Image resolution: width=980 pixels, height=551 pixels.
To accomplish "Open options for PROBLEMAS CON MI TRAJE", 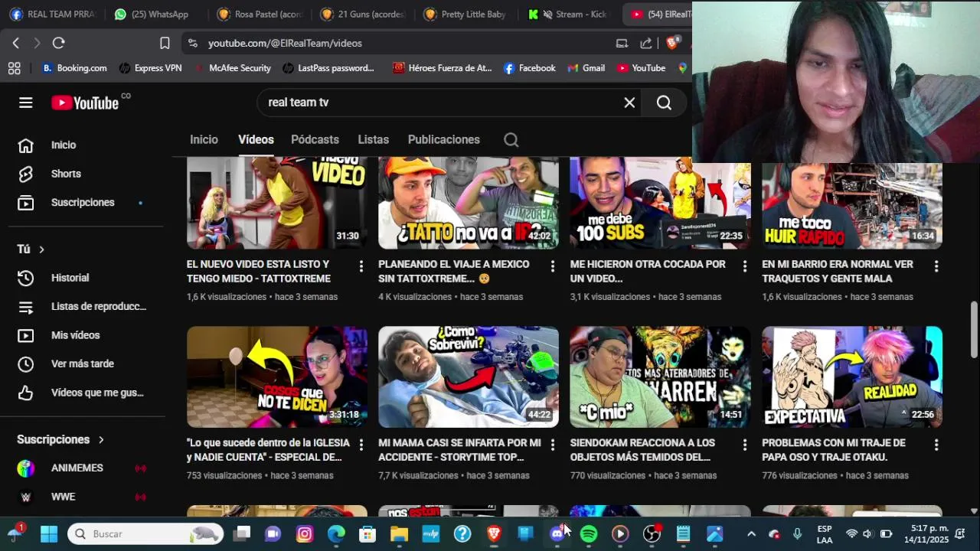I will pyautogui.click(x=936, y=445).
